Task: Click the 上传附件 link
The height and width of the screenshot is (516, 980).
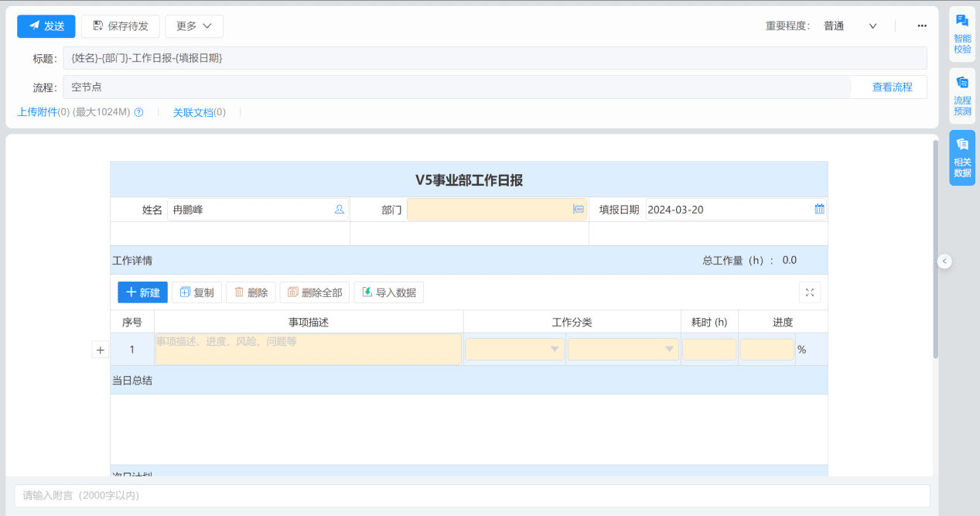Action: [37, 112]
